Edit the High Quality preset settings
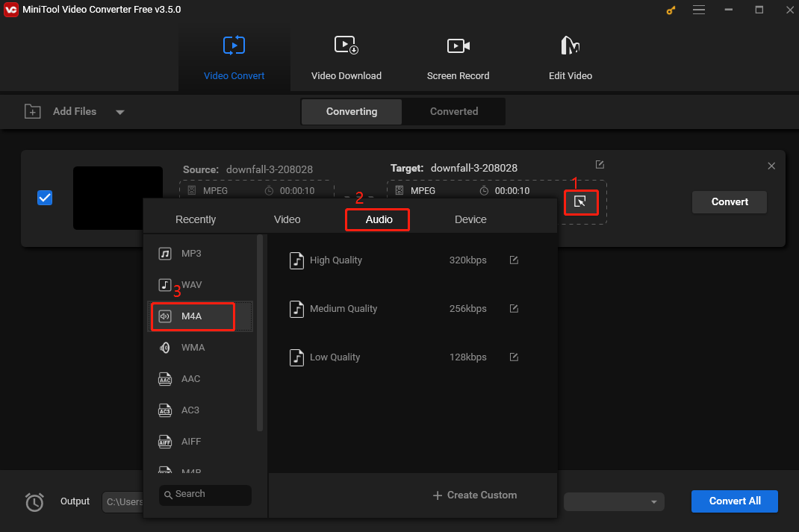The width and height of the screenshot is (799, 532). pos(514,260)
